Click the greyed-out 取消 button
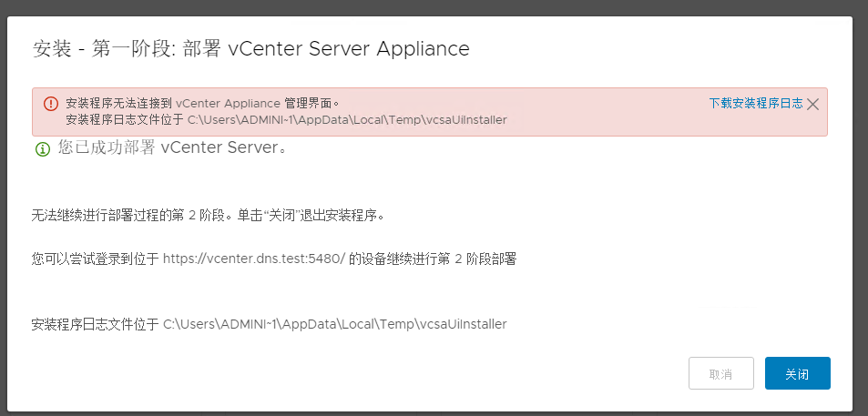868x416 pixels. click(720, 373)
